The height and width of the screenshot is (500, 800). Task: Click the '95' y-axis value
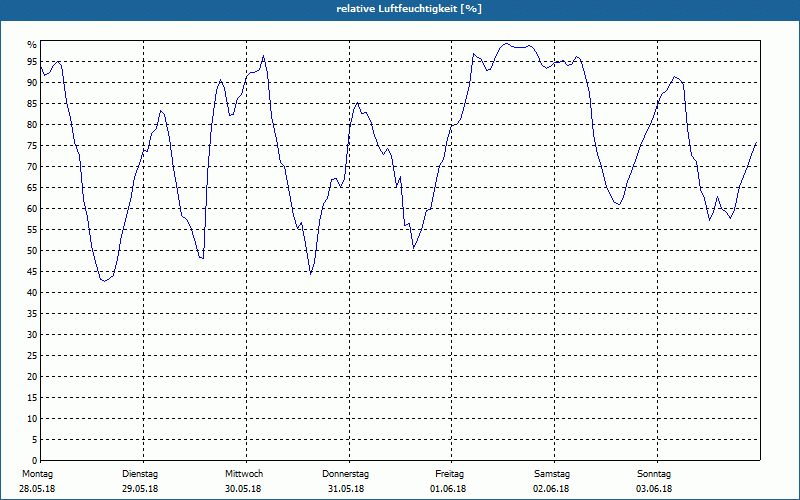tap(33, 62)
